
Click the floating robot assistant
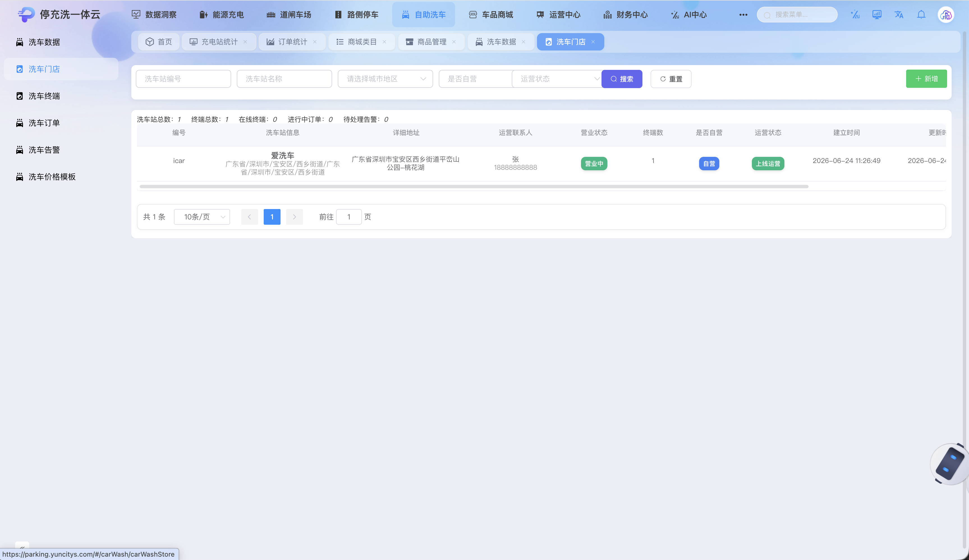tap(950, 464)
